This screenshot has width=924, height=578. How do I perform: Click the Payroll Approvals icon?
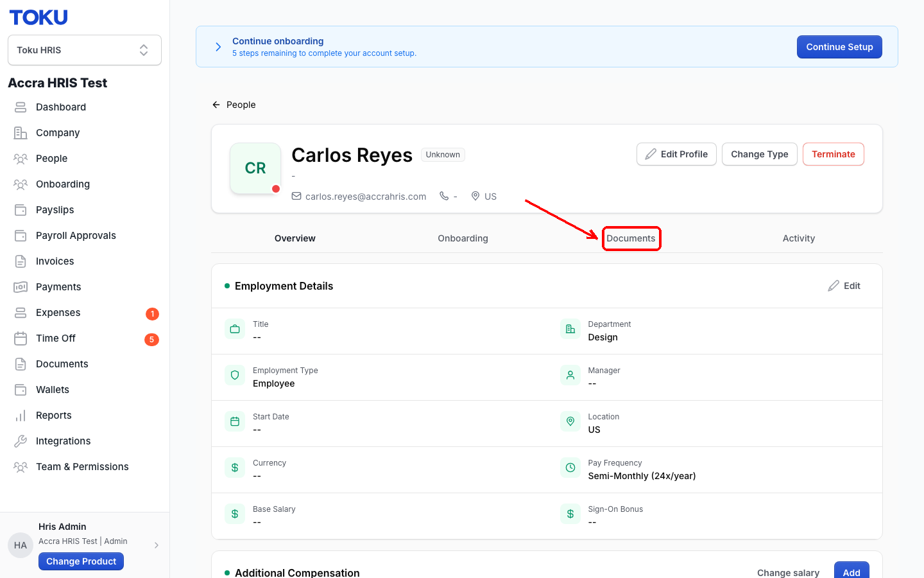coord(21,236)
